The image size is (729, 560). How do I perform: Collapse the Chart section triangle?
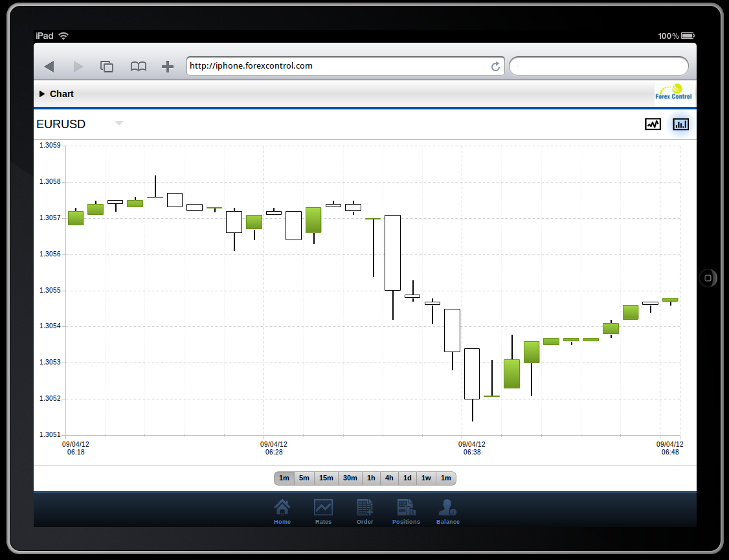coord(42,94)
